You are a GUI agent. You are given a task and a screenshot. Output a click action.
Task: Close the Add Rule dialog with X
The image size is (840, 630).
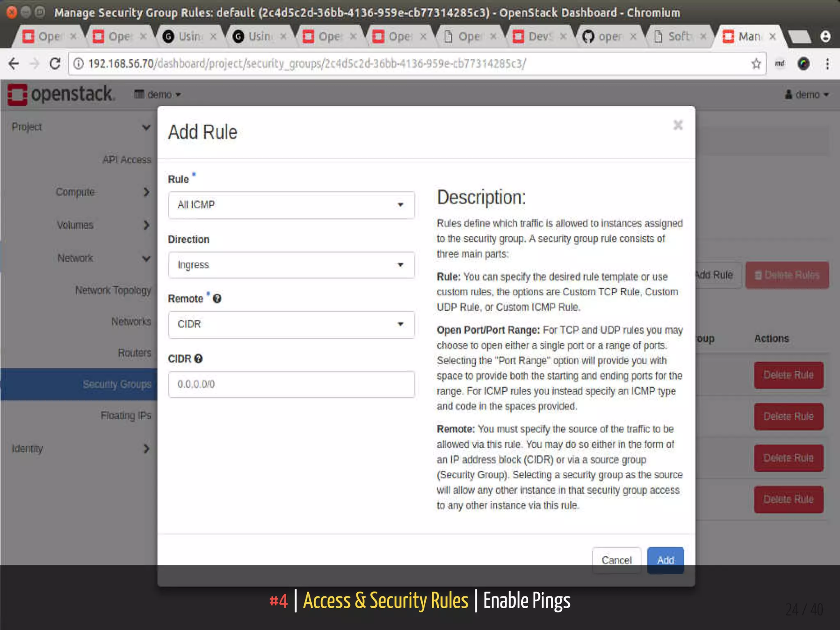click(678, 125)
